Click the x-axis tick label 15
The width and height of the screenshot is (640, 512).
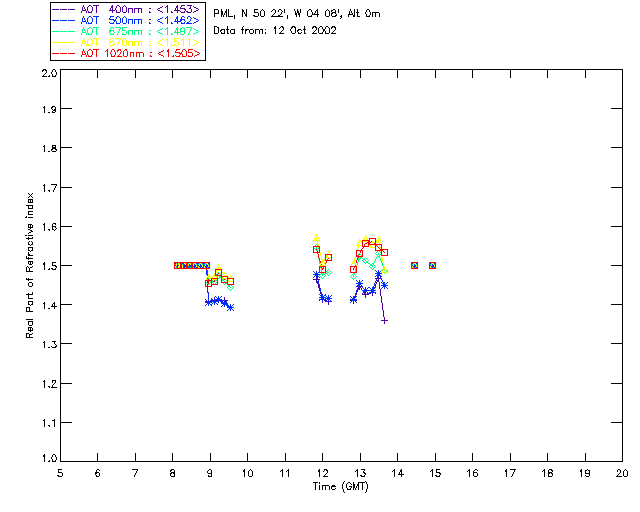(x=435, y=473)
